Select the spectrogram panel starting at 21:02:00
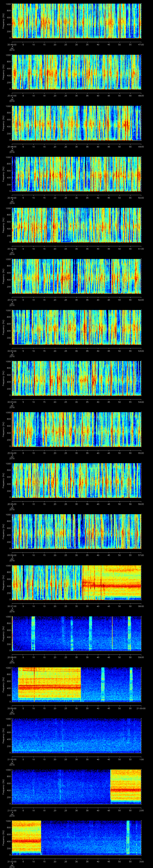Viewport: 153px width, 868px height. click(77, 838)
